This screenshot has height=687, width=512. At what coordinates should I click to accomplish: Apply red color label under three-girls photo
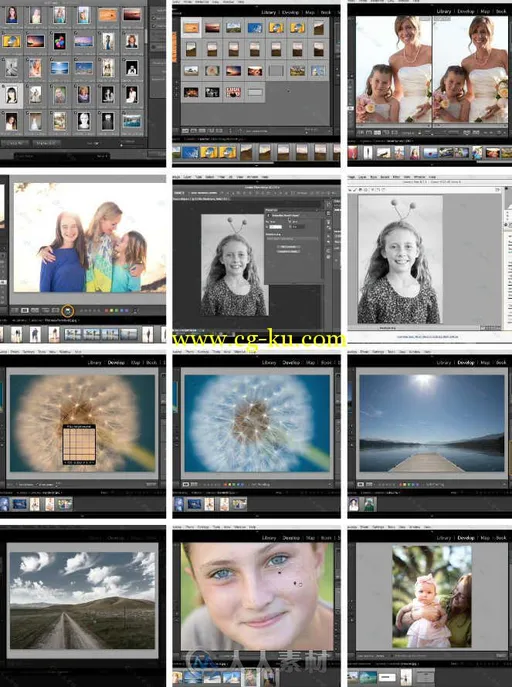106,311
